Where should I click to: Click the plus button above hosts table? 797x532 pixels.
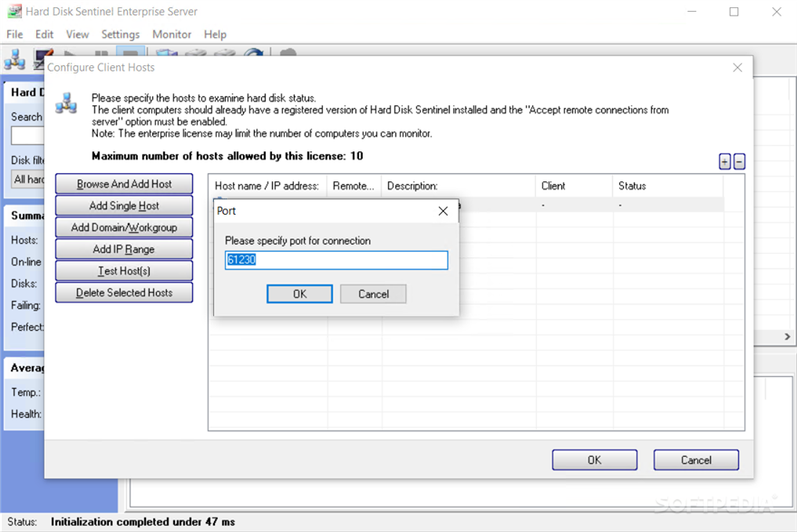[x=724, y=161]
